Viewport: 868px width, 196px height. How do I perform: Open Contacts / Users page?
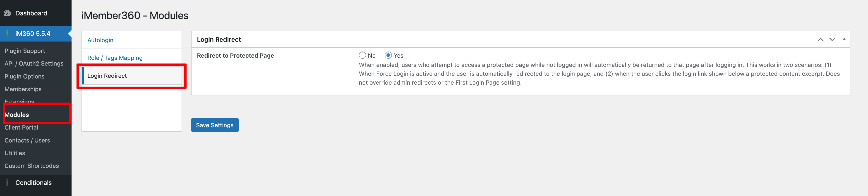pos(27,140)
